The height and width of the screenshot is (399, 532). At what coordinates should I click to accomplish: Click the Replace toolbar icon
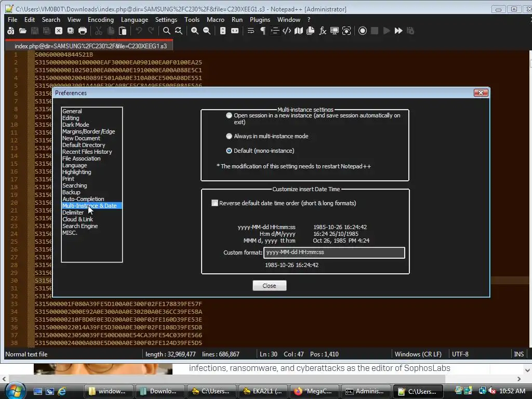pos(179,31)
